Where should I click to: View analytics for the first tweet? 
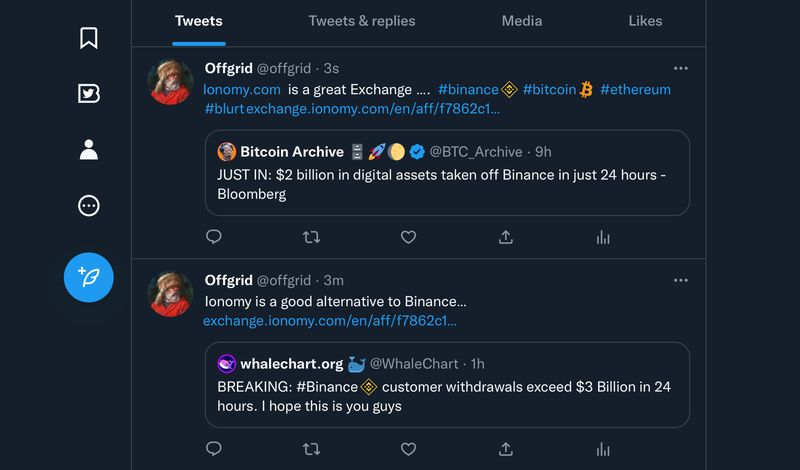603,237
